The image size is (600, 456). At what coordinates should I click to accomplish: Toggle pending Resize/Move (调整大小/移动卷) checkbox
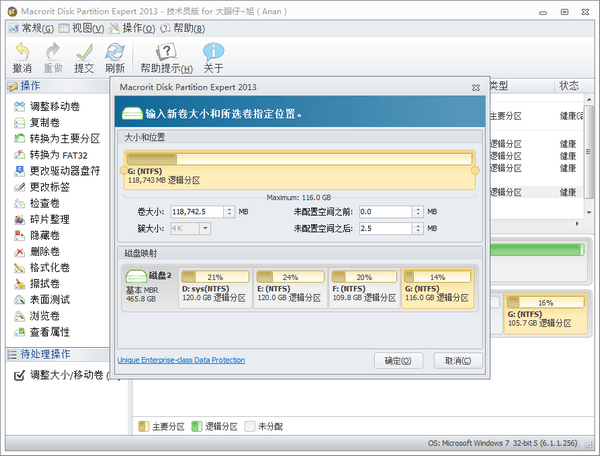click(x=19, y=376)
